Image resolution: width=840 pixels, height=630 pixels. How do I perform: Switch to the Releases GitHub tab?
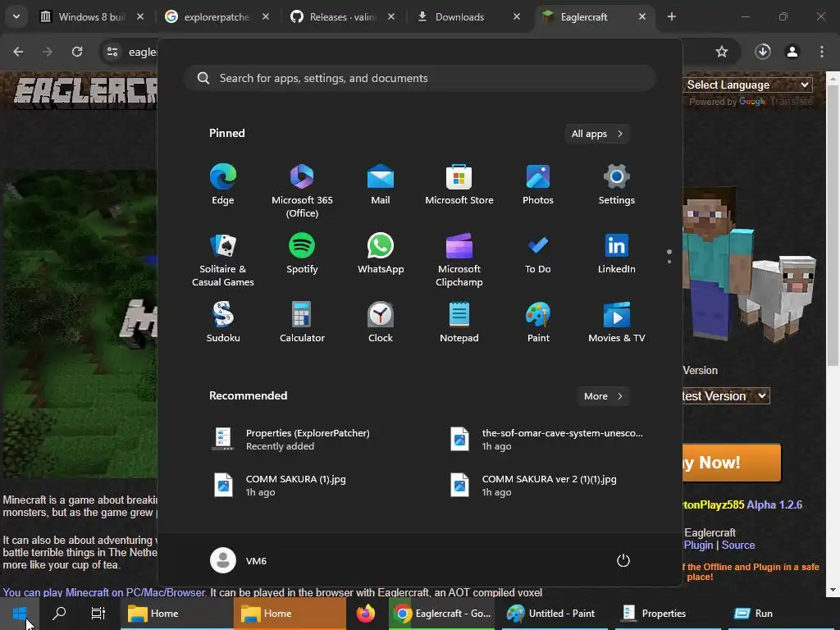tap(342, 17)
